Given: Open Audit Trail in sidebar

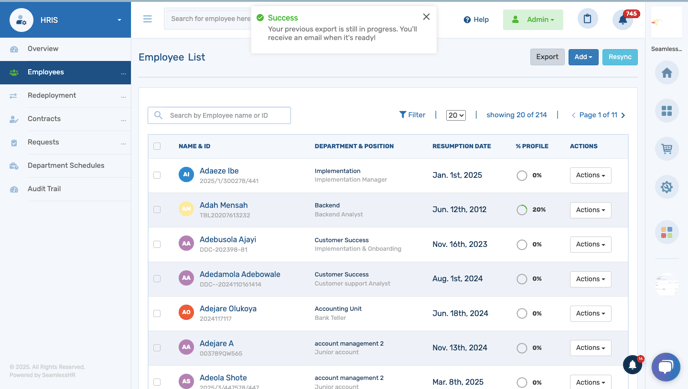Looking at the screenshot, I should (65, 189).
